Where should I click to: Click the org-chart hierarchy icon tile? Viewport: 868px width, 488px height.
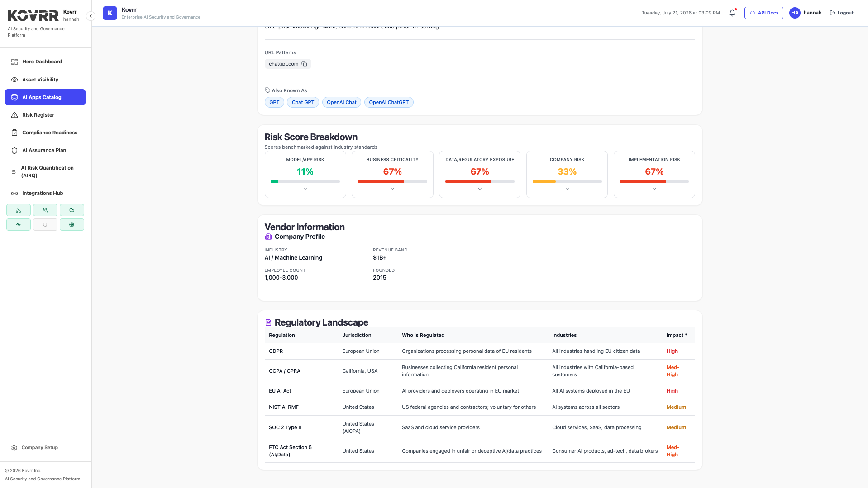tap(19, 210)
